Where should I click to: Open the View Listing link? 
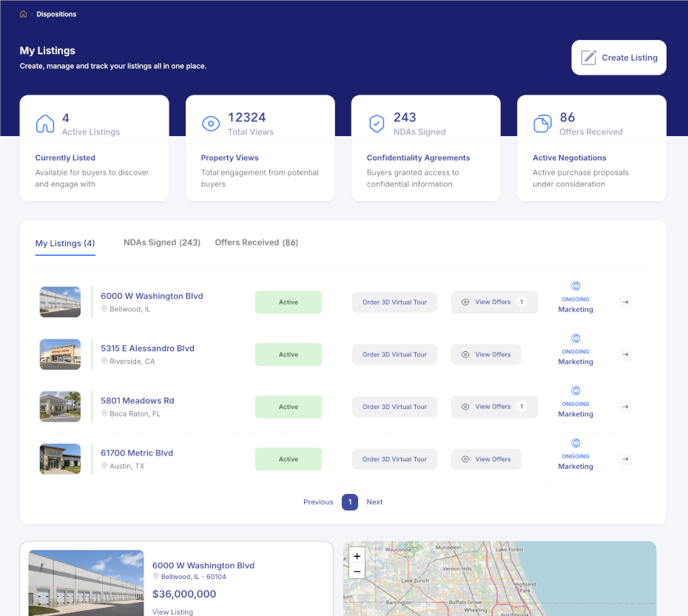pyautogui.click(x=172, y=612)
